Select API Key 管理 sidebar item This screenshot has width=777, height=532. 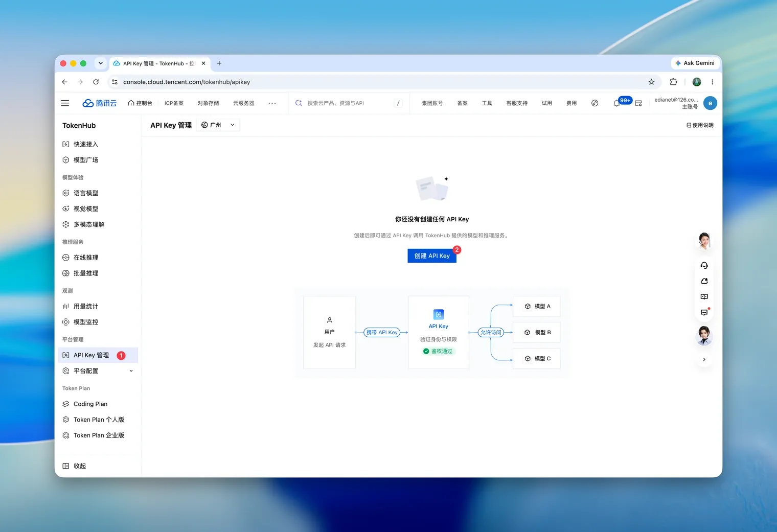click(98, 355)
